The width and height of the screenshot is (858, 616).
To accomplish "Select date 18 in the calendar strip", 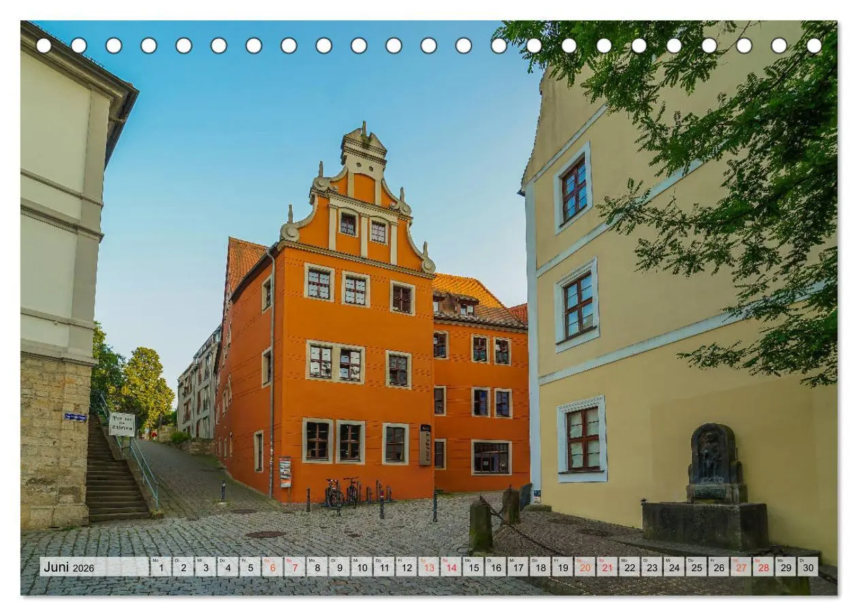I will [540, 567].
